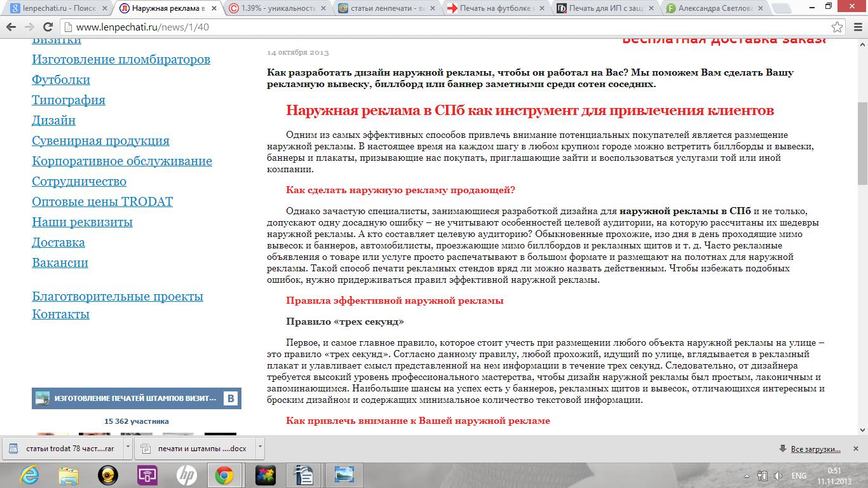Open the 'Изготовление пломбираторов' link
The image size is (868, 488).
[x=121, y=60]
